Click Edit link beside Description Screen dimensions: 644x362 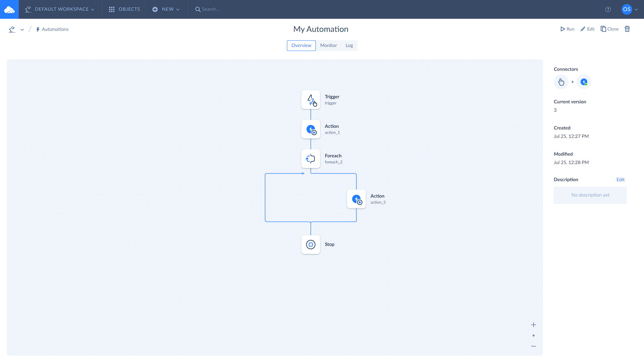point(620,179)
